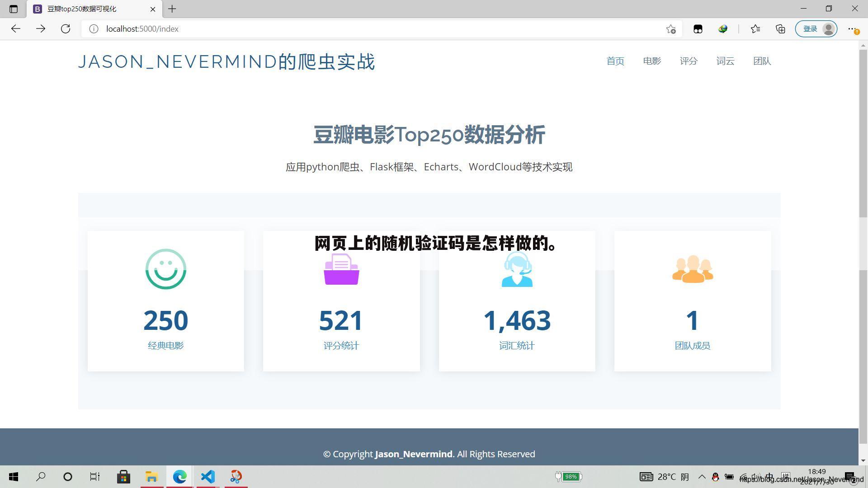868x488 pixels.
Task: Click the JASON_NEVERMIND的爬虫实战 site logo
Action: coord(226,61)
